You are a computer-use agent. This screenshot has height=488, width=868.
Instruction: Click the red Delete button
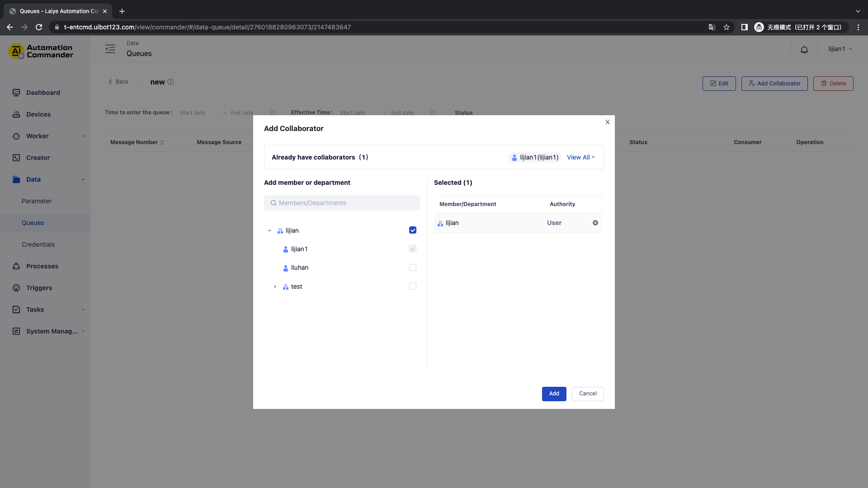(x=833, y=84)
